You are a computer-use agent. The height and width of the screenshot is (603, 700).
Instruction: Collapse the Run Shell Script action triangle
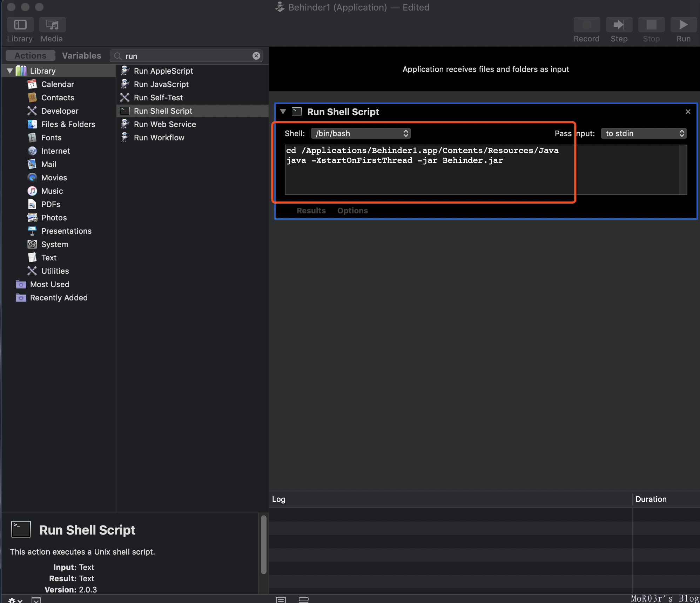(x=283, y=112)
